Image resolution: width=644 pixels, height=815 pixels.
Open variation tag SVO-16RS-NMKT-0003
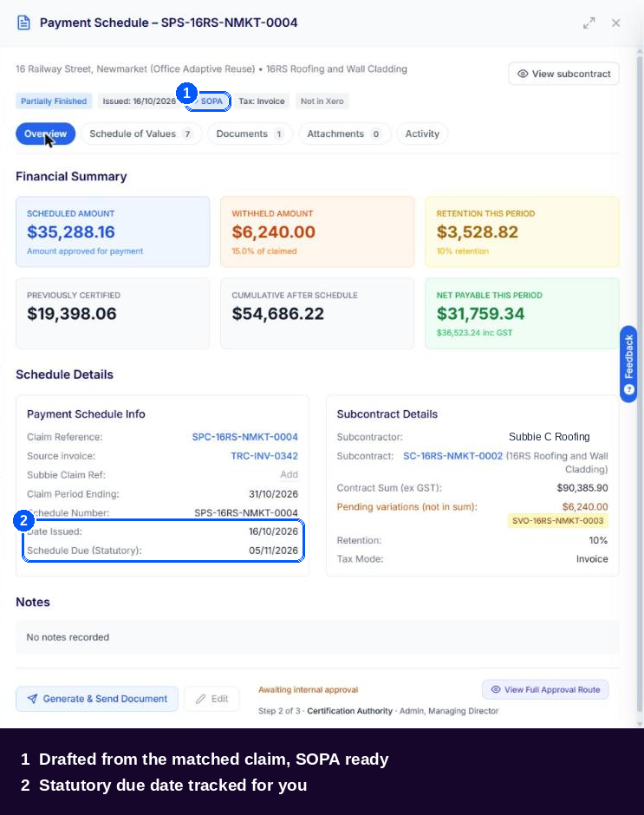pos(557,521)
